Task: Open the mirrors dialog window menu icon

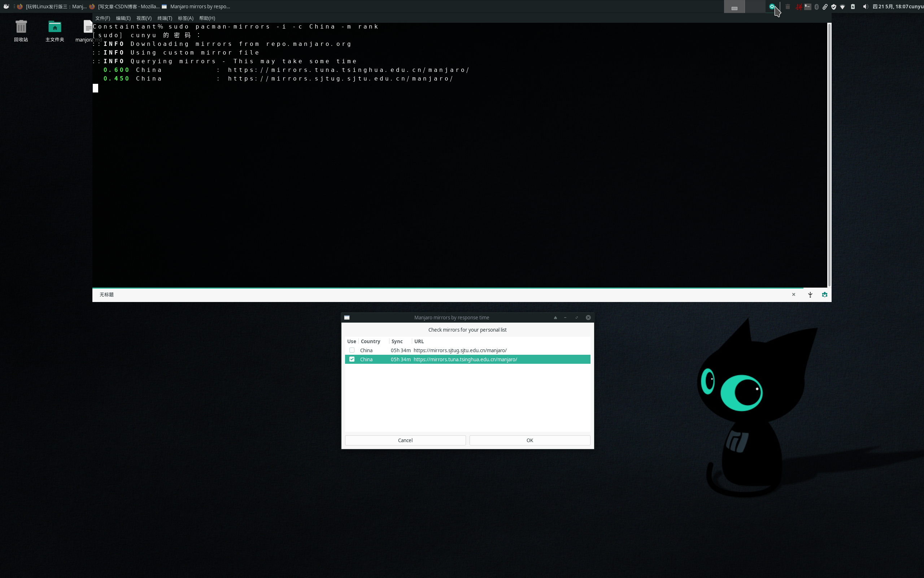Action: tap(347, 318)
